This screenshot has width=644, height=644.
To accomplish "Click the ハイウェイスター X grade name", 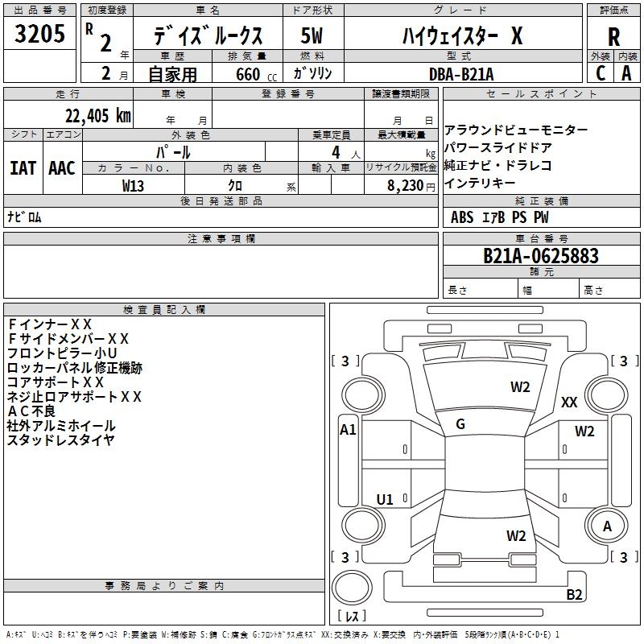I will [462, 35].
